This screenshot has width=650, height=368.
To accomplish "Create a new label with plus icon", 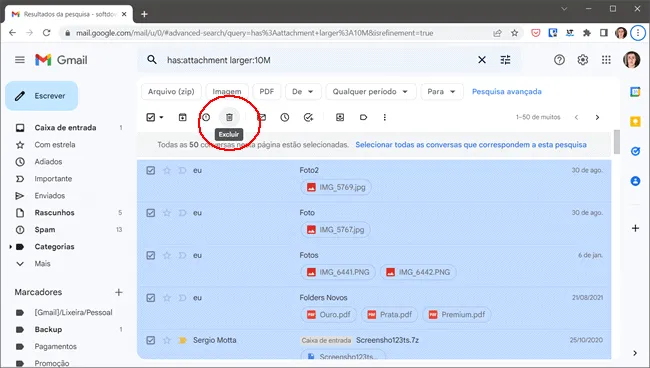I will tap(119, 292).
